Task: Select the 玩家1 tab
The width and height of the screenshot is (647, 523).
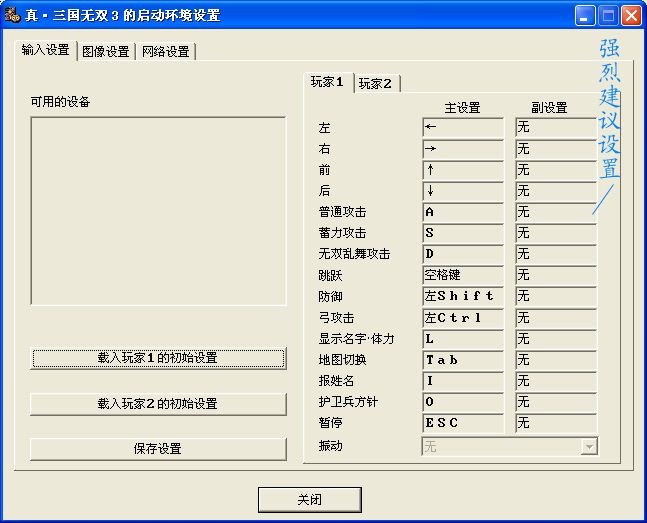Action: click(328, 82)
